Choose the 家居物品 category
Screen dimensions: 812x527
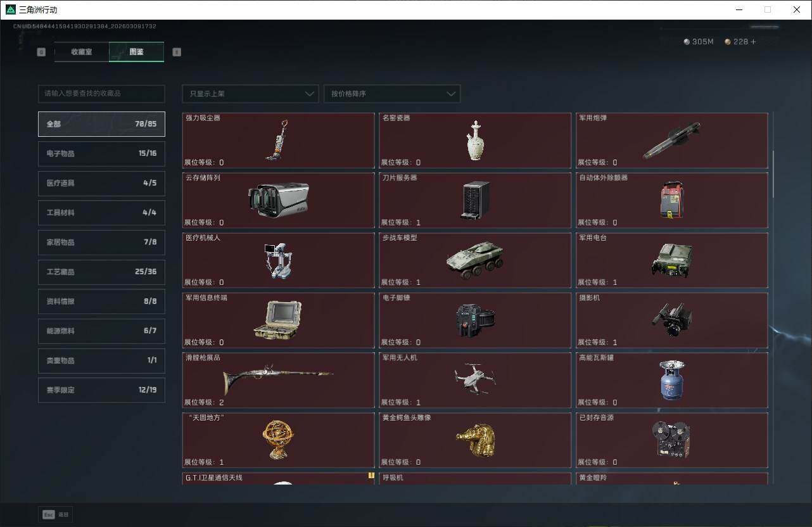point(101,243)
